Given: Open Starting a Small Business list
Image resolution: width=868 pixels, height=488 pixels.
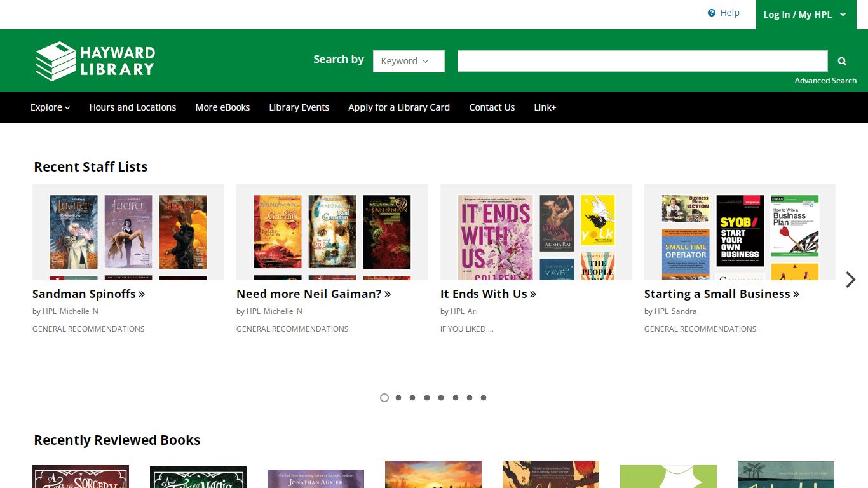Looking at the screenshot, I should (x=722, y=294).
